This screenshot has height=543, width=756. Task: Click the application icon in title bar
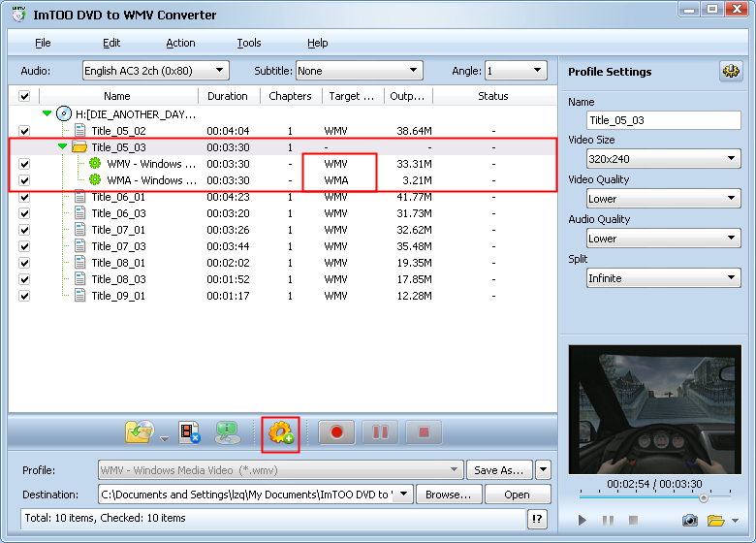click(19, 14)
